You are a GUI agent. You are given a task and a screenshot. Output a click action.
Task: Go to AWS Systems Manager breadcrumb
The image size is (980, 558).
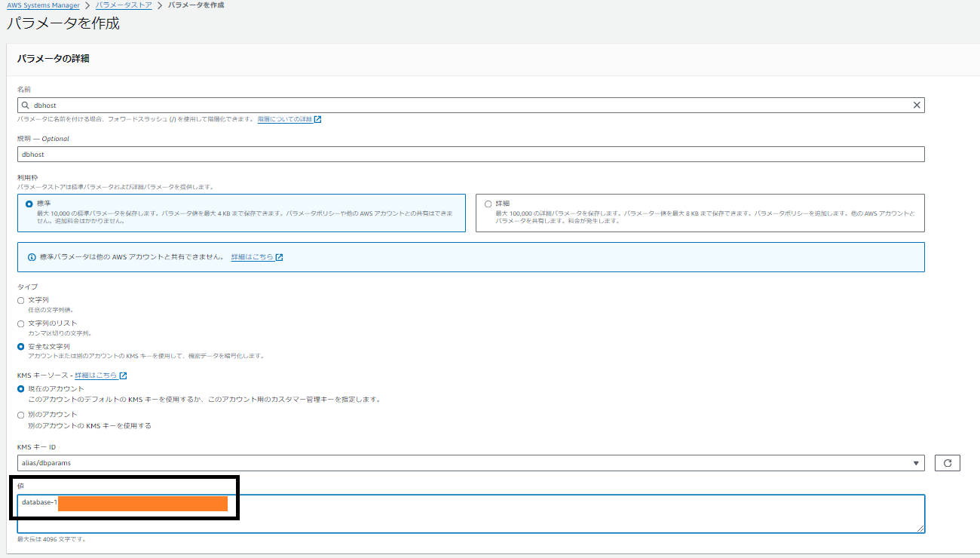click(x=43, y=5)
